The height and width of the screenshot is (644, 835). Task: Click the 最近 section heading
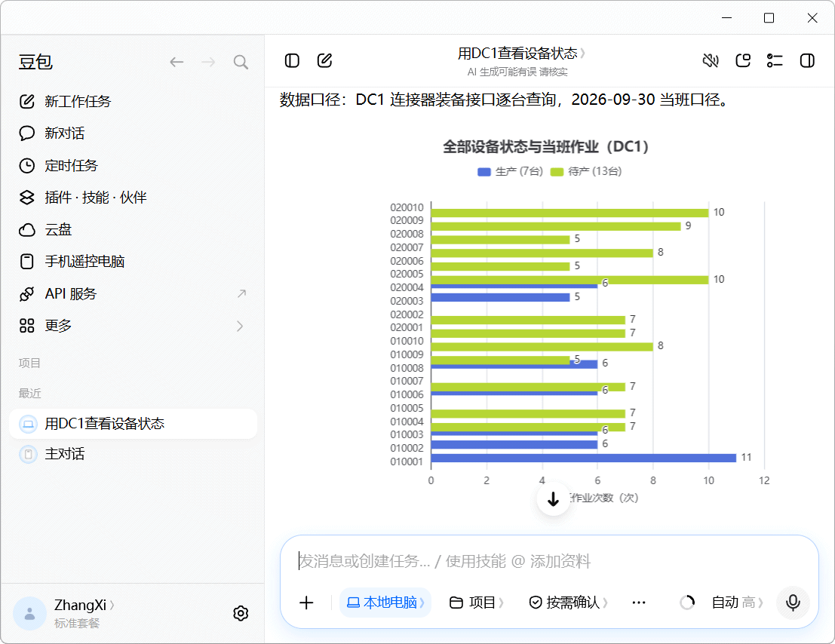(x=29, y=394)
